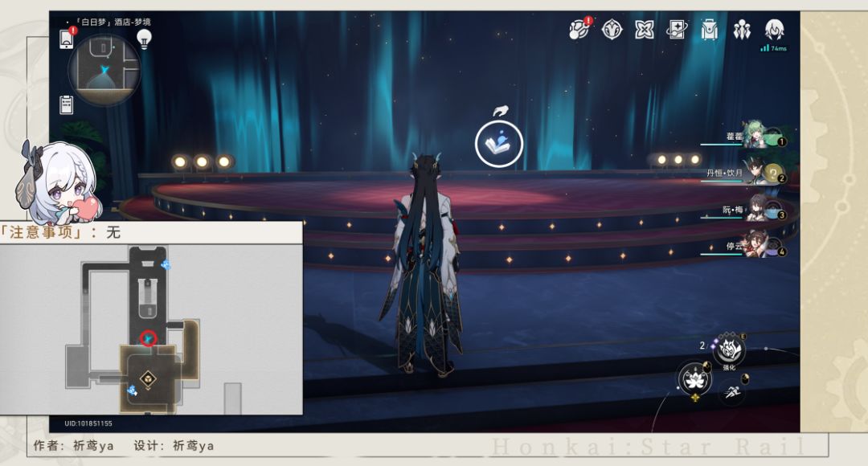Open the star card pass icon

(x=677, y=30)
